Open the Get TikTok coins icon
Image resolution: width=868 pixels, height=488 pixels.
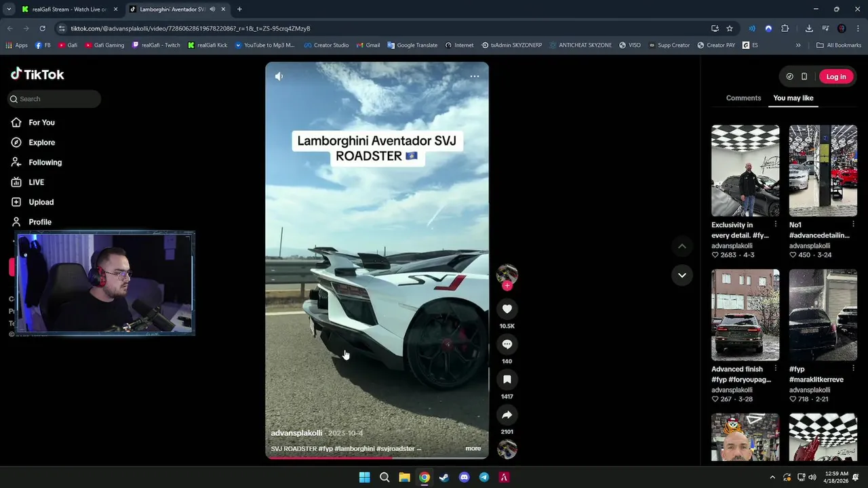click(789, 77)
